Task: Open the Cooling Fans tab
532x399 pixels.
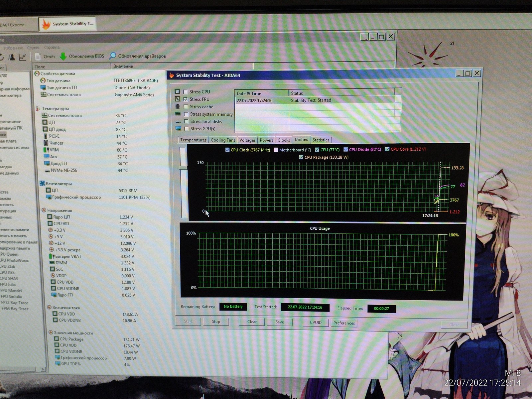Action: pos(223,140)
